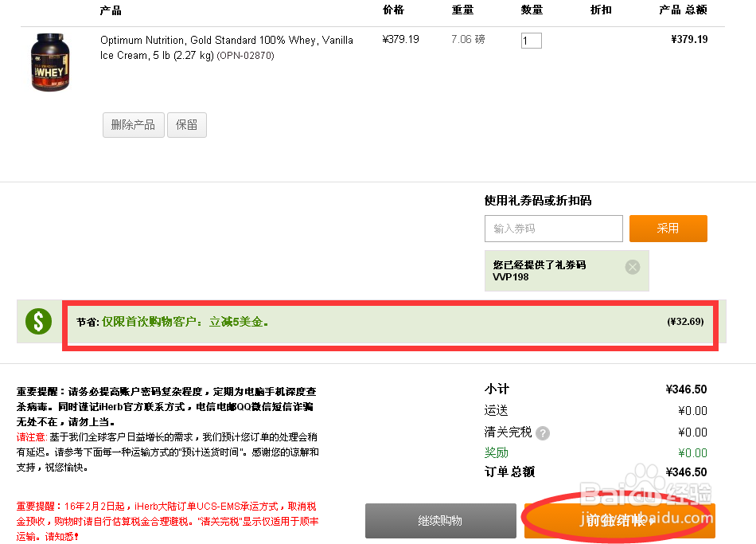Screen dimensions: 756x544
Task: Click the 保留 button
Action: point(186,125)
